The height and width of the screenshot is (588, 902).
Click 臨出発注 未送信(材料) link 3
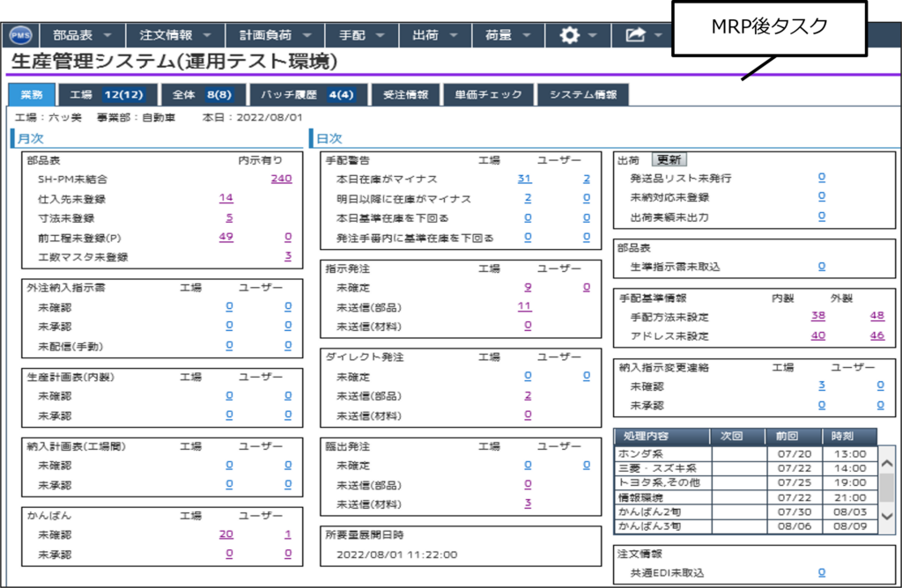pyautogui.click(x=528, y=503)
